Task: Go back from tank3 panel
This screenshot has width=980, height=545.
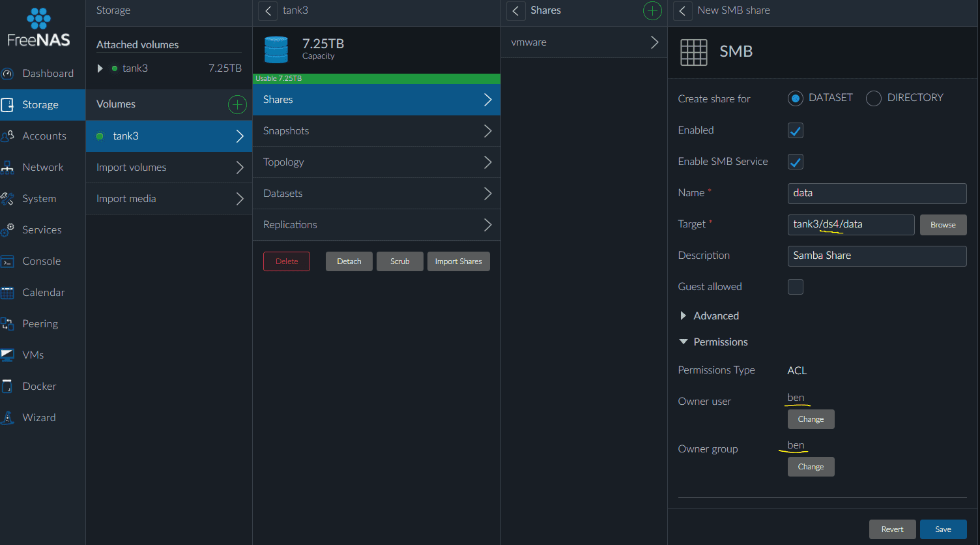Action: (x=268, y=11)
